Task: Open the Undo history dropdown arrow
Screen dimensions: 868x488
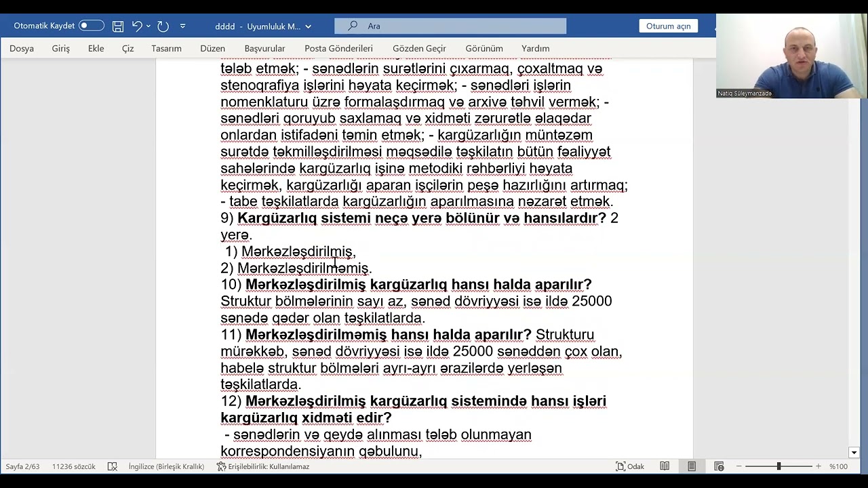Action: click(x=149, y=26)
